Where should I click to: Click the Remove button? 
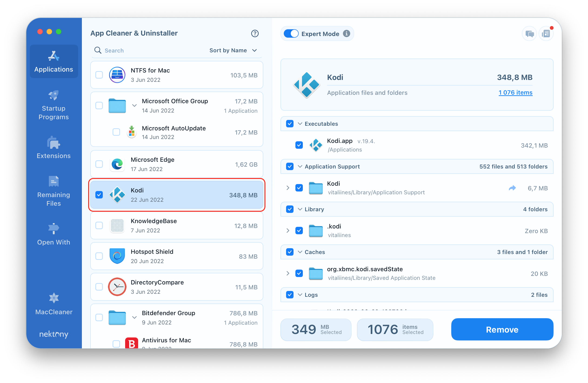tap(502, 330)
